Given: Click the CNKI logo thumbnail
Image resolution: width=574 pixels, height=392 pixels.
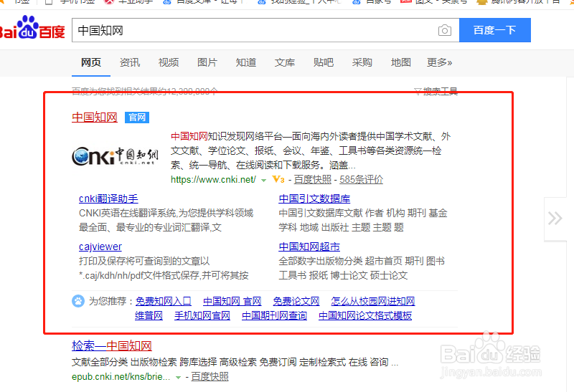Looking at the screenshot, I should pos(116,156).
